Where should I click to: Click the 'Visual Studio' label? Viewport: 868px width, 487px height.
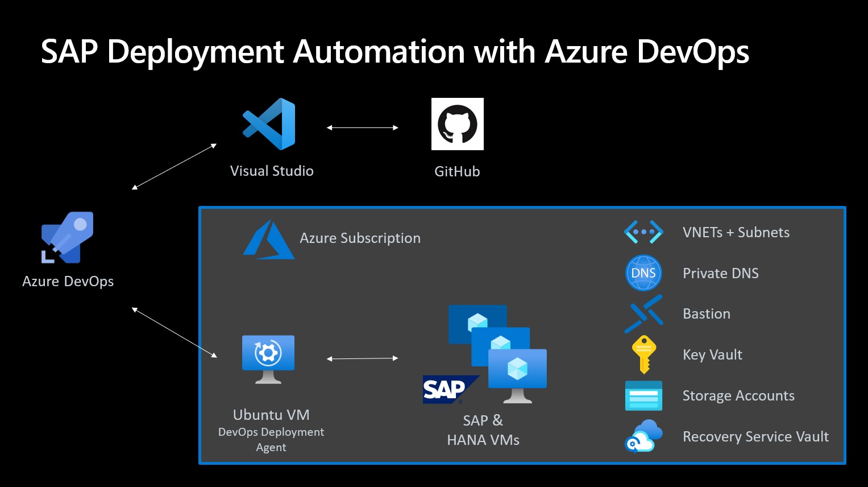(x=272, y=171)
